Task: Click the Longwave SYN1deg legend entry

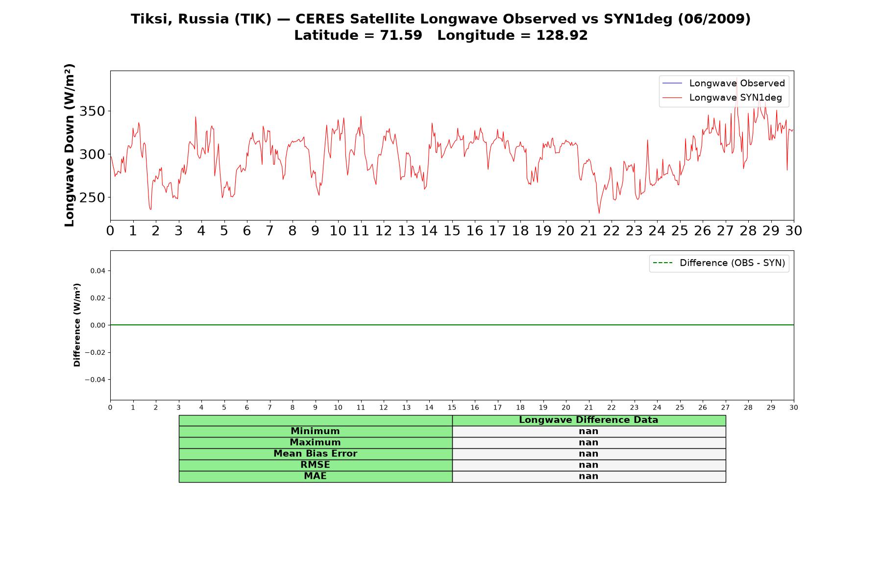Action: point(722,98)
